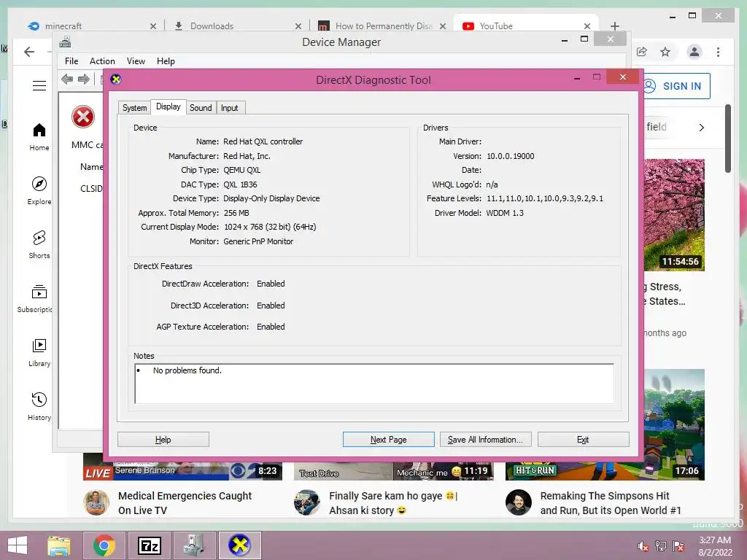The width and height of the screenshot is (747, 560).
Task: Open YouTube Explore in sidebar
Action: (x=39, y=191)
